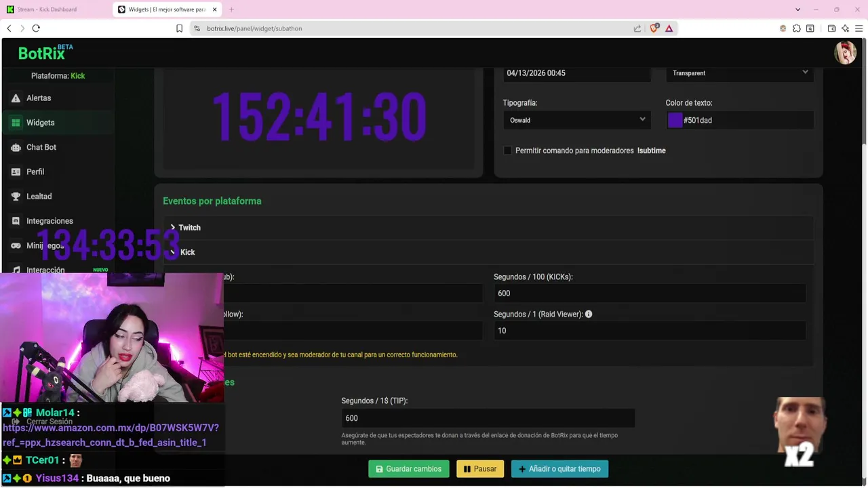Open the Leo AI sparkle icon
The image size is (868, 488).
tap(845, 28)
